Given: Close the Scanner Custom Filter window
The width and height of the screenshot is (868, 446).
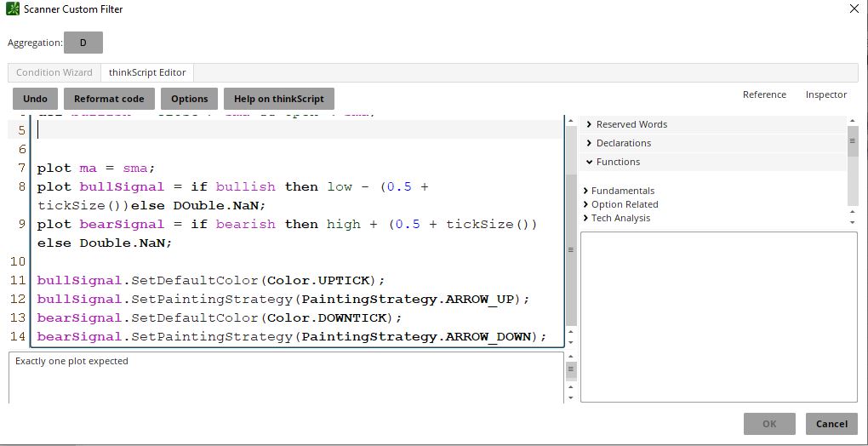Looking at the screenshot, I should 854,9.
